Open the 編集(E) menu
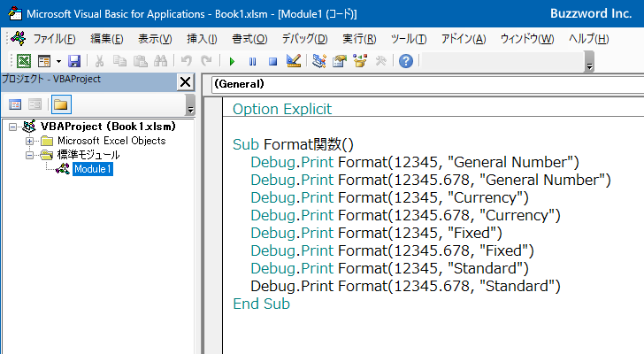This screenshot has width=644, height=354. 107,39
